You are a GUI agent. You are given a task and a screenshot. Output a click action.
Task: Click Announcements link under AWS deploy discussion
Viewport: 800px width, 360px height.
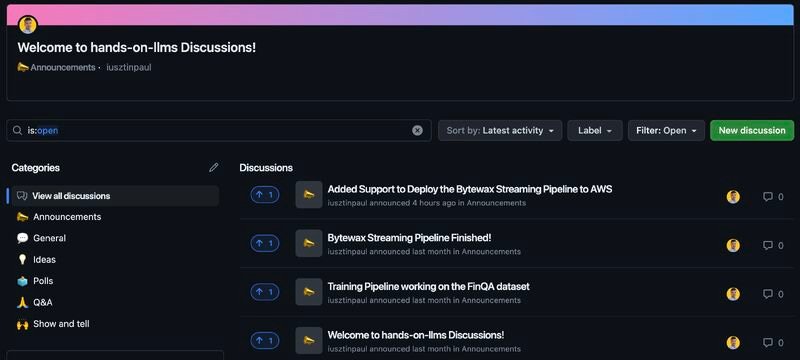496,203
